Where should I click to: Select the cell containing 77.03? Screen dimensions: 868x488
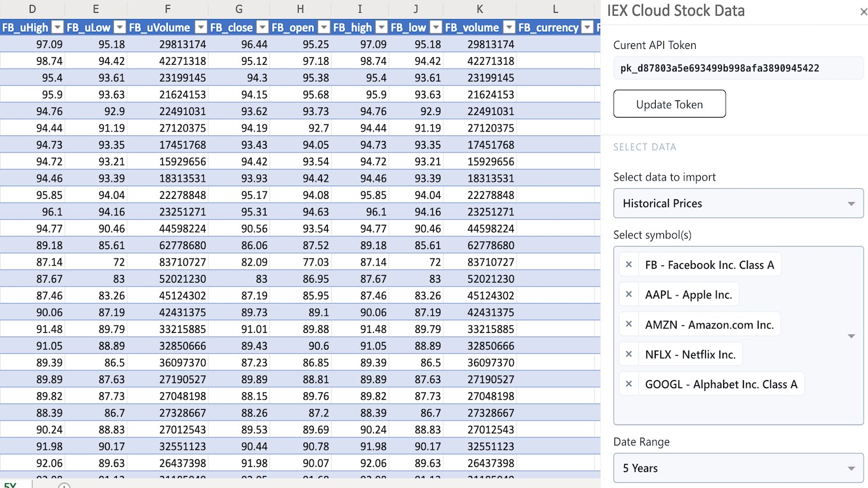tap(300, 262)
